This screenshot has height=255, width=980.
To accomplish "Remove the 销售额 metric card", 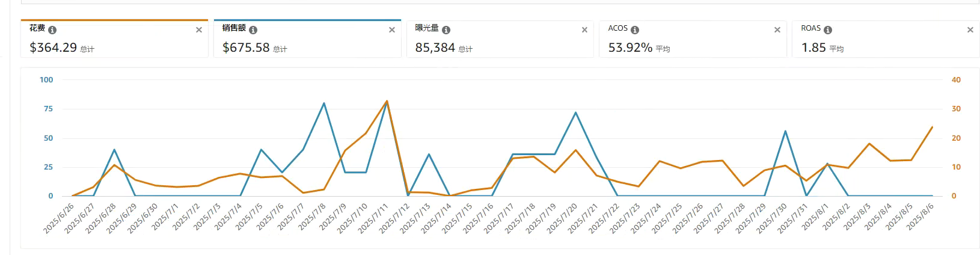I will (x=392, y=30).
